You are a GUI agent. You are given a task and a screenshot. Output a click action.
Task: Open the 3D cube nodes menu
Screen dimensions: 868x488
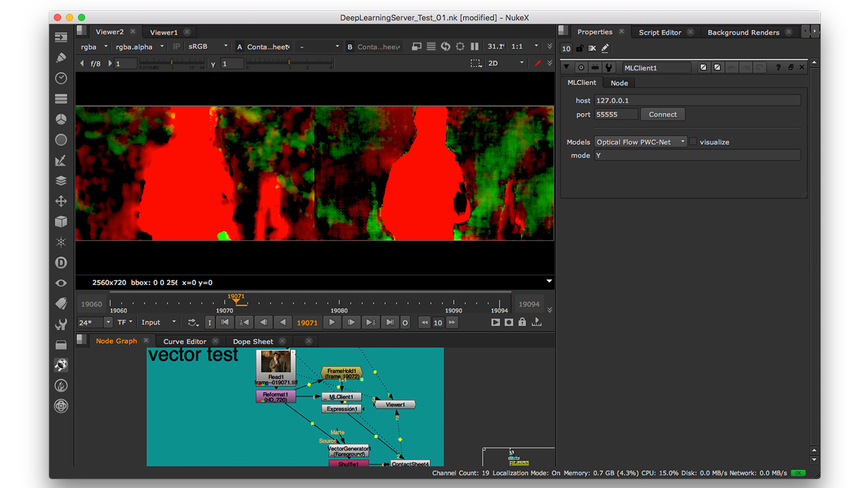pos(61,222)
